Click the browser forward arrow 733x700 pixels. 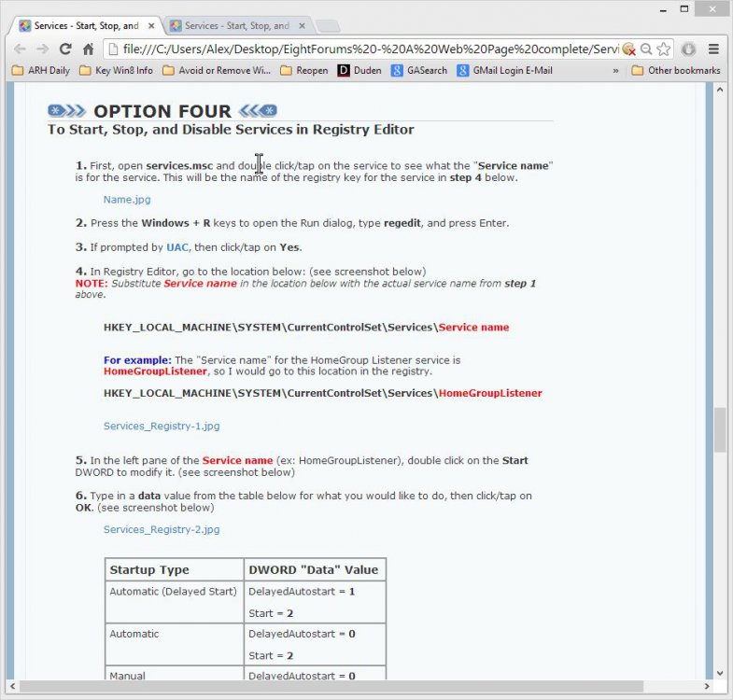click(x=43, y=49)
